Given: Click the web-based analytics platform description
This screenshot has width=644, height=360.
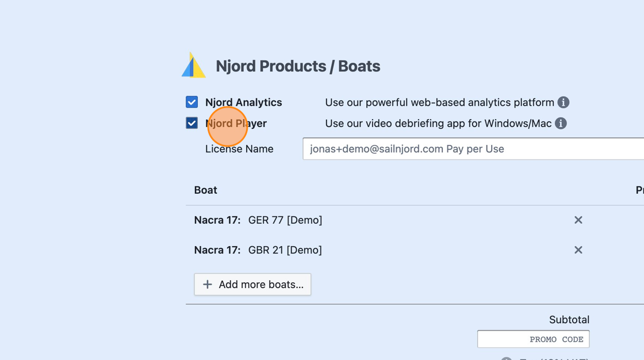Looking at the screenshot, I should click(x=439, y=102).
